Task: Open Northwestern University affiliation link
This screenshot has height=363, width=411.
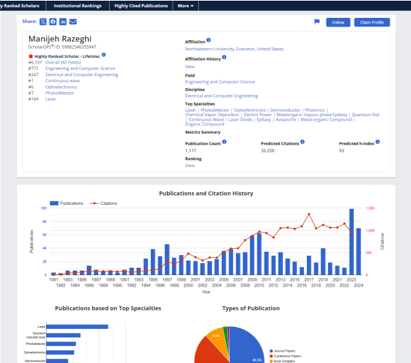Action: [x=234, y=49]
